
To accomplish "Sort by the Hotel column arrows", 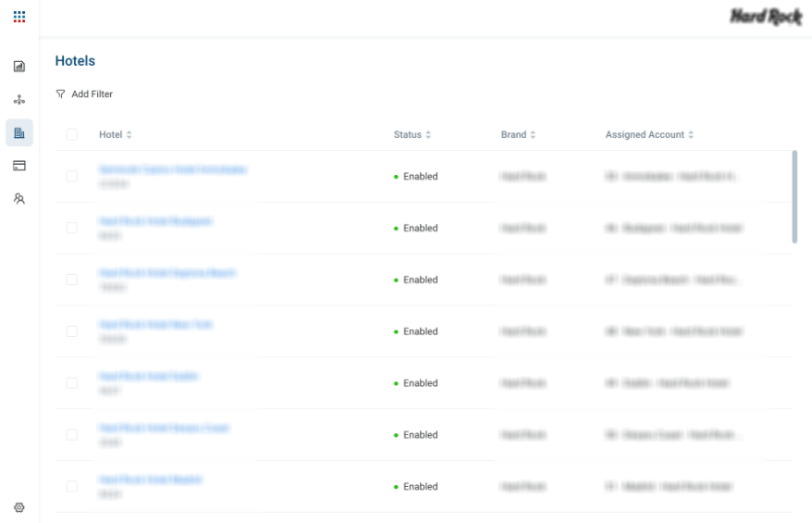I will click(129, 134).
